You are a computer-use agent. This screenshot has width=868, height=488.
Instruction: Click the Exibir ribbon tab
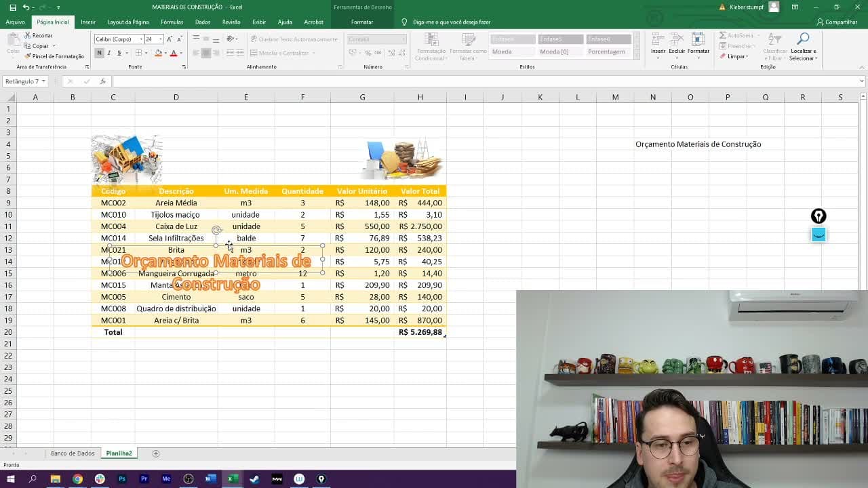tap(259, 22)
